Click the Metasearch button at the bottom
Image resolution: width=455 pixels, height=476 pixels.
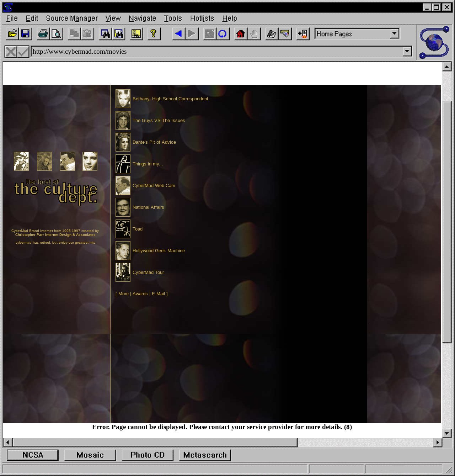point(205,455)
